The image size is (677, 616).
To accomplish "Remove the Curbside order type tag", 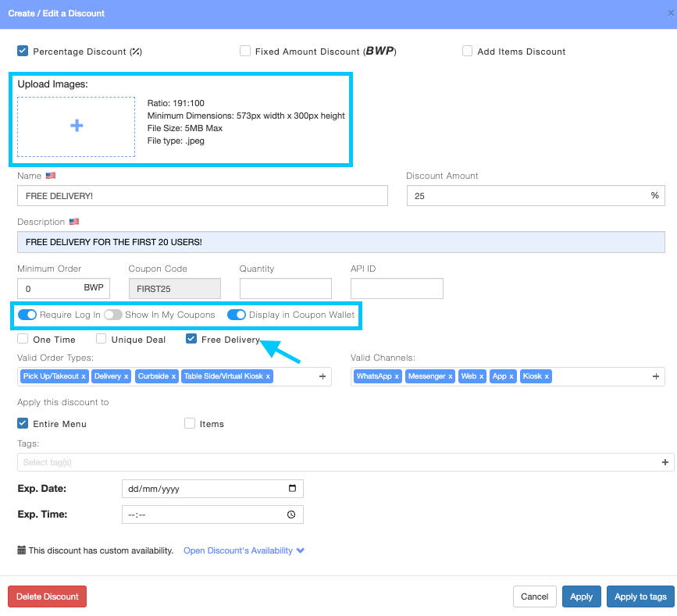I will [x=173, y=376].
